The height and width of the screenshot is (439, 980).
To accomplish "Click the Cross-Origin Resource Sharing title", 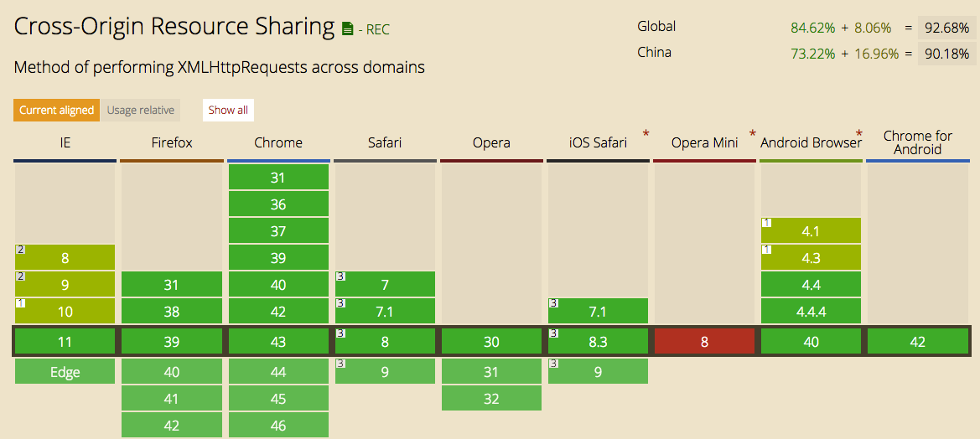I will click(x=174, y=27).
